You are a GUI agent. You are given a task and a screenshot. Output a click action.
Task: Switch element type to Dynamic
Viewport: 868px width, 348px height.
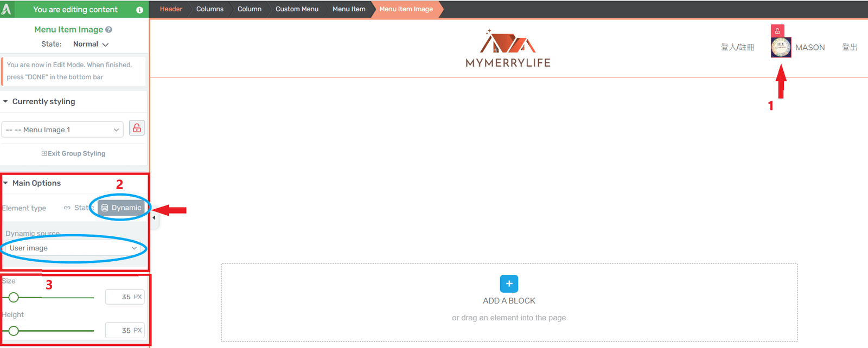[122, 208]
